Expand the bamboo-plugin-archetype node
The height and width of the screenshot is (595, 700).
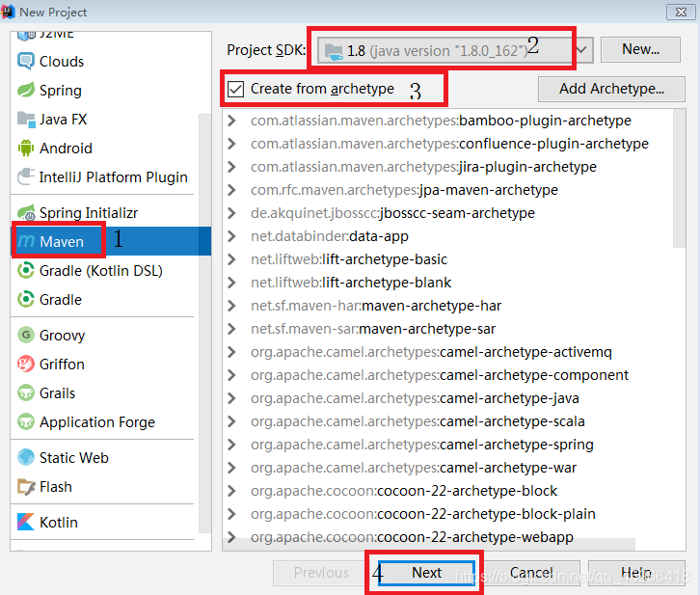pos(231,121)
